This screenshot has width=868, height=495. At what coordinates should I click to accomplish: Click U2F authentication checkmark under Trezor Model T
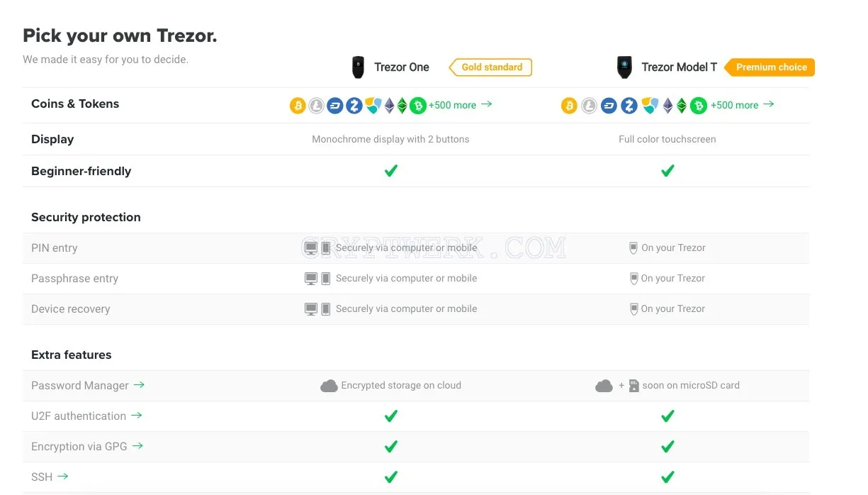(667, 416)
